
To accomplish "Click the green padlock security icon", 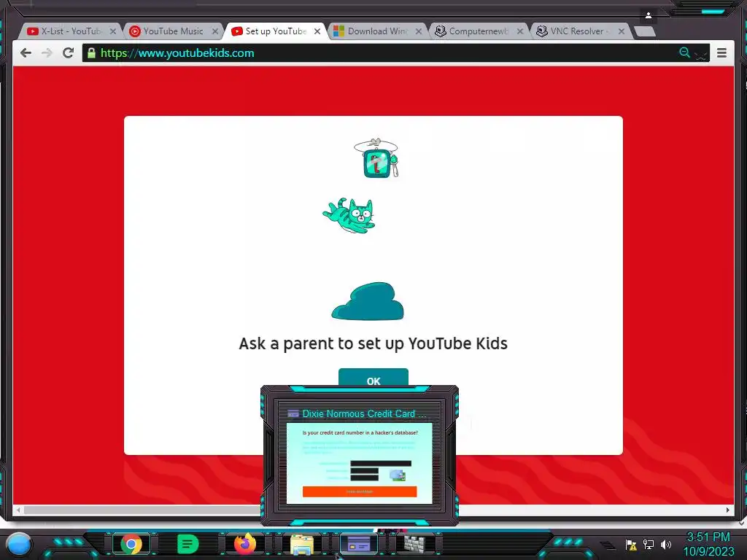I will click(91, 52).
